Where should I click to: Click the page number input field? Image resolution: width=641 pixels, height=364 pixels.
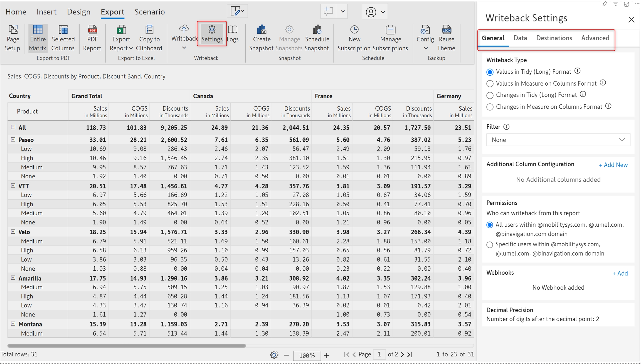coord(379,355)
